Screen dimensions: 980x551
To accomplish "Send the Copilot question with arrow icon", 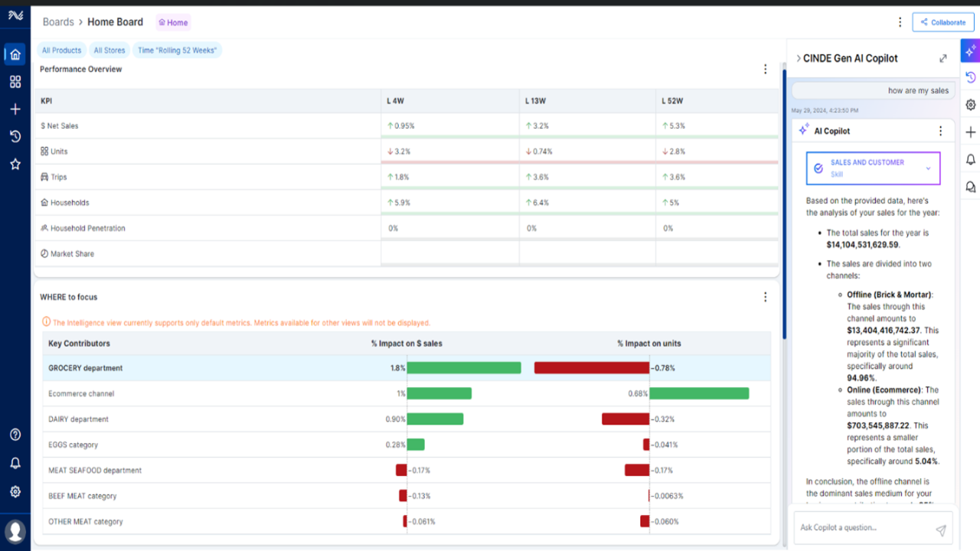I will pyautogui.click(x=941, y=530).
